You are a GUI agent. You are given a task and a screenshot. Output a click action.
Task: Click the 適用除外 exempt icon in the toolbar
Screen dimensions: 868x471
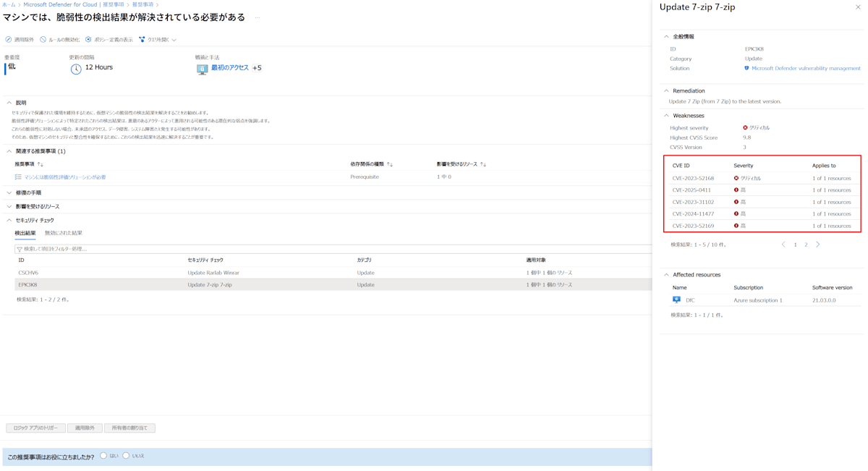click(x=9, y=40)
